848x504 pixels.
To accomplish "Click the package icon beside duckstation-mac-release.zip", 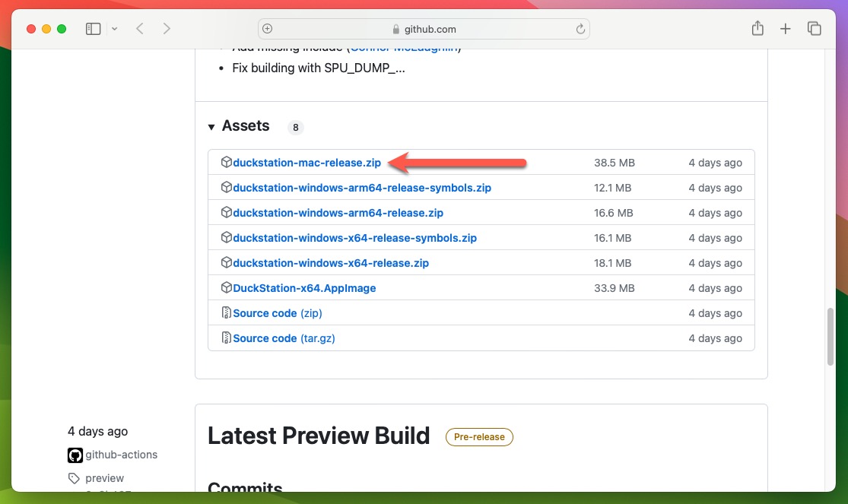I will 227,162.
